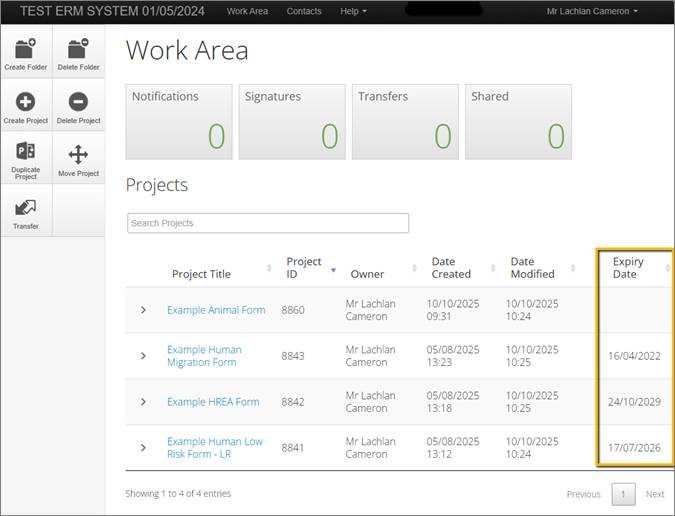Open Example Human Low Risk Form link
Image resolution: width=675 pixels, height=516 pixels.
click(215, 447)
